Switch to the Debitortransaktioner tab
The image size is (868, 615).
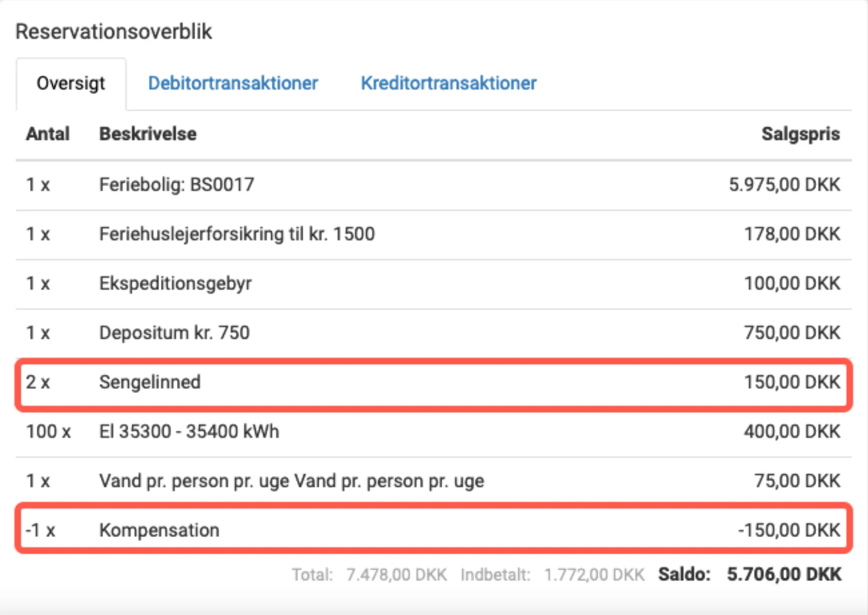click(x=233, y=83)
